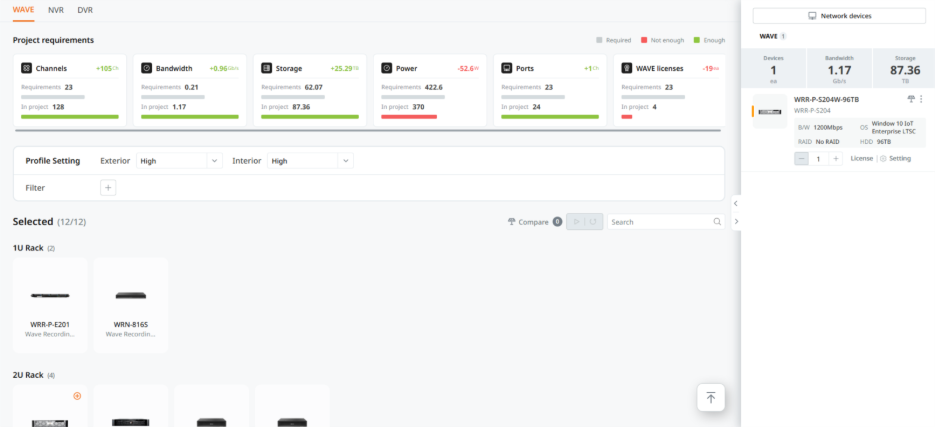The image size is (936, 427).
Task: Collapse the side panel using the left chevron
Action: click(x=736, y=203)
